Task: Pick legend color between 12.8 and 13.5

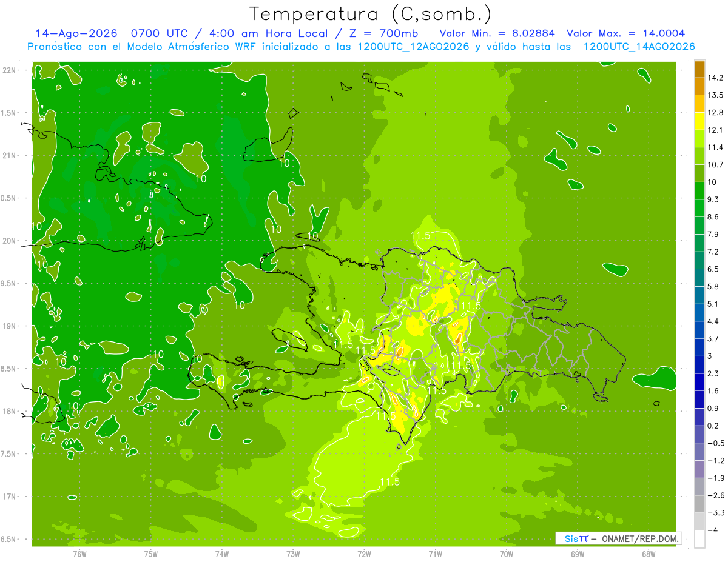Action: [x=699, y=104]
